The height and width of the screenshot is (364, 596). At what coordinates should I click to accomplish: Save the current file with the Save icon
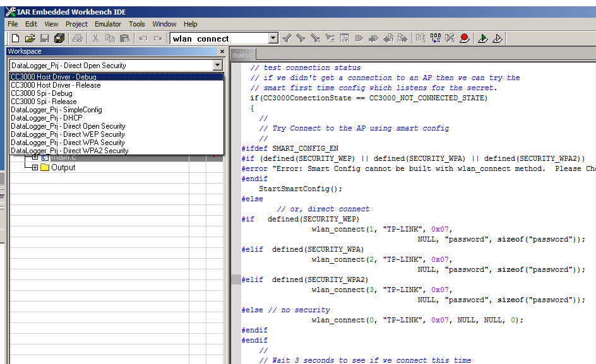45,38
